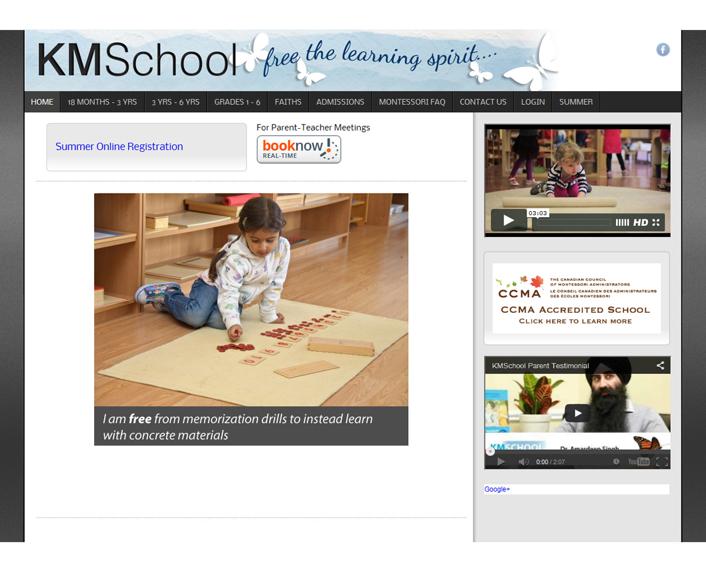The height and width of the screenshot is (588, 706).
Task: Open the ADMISSIONS menu item
Action: pos(341,102)
